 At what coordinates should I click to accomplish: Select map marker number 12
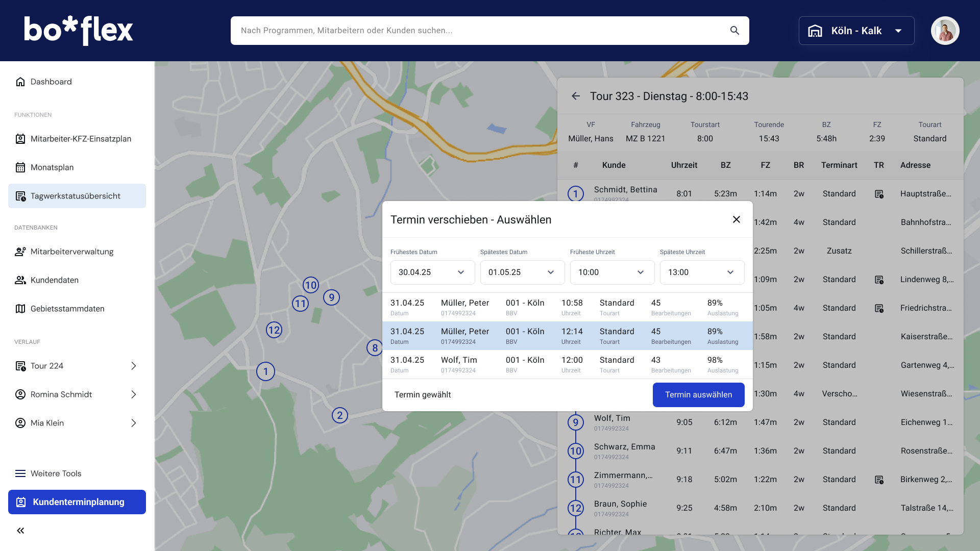click(x=274, y=330)
